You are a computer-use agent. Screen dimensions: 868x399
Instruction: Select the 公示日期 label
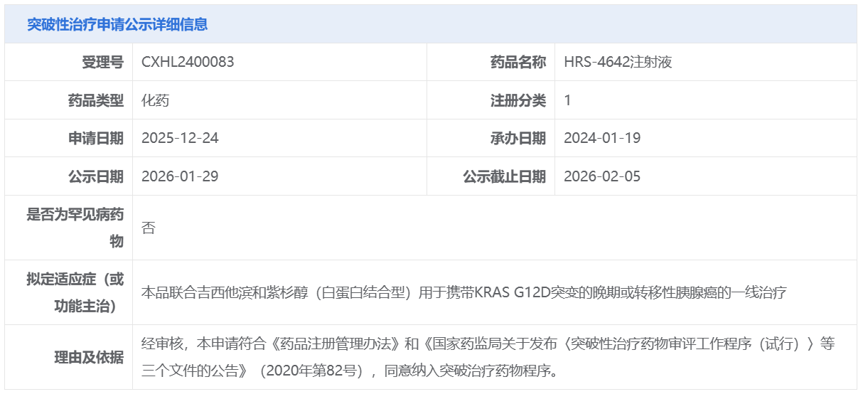pyautogui.click(x=95, y=176)
